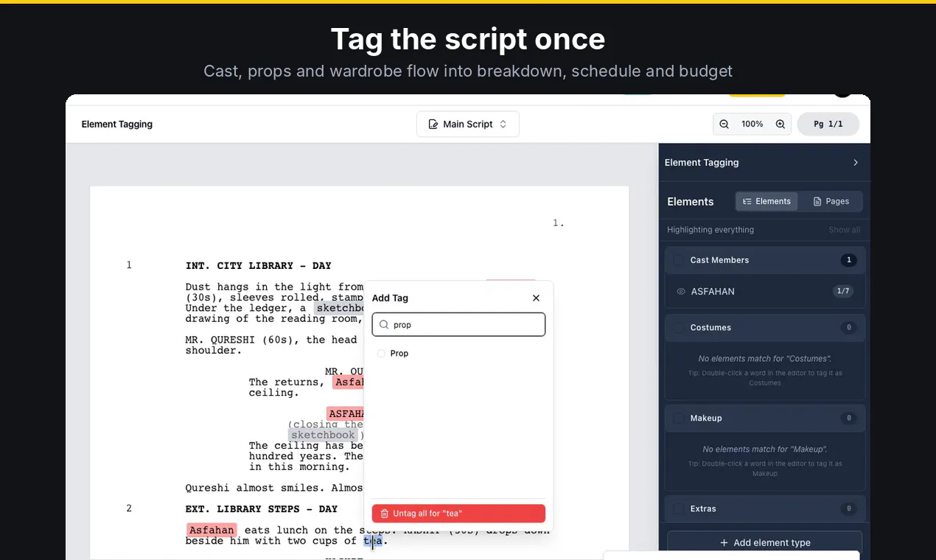This screenshot has width=936, height=560.
Task: Click the EXT. LIBRARY STEPS - DAY heading
Action: pos(262,509)
